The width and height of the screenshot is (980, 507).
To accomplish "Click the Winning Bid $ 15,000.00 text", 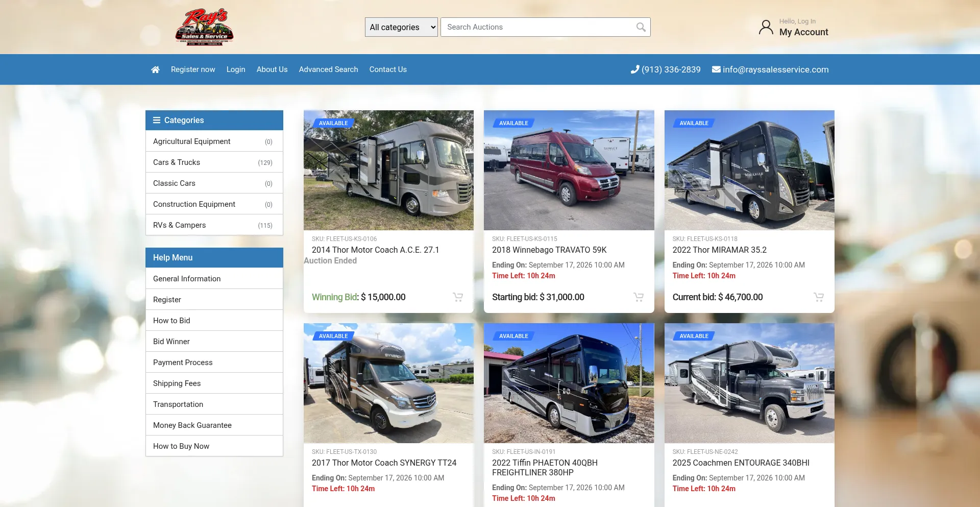I will pos(359,297).
